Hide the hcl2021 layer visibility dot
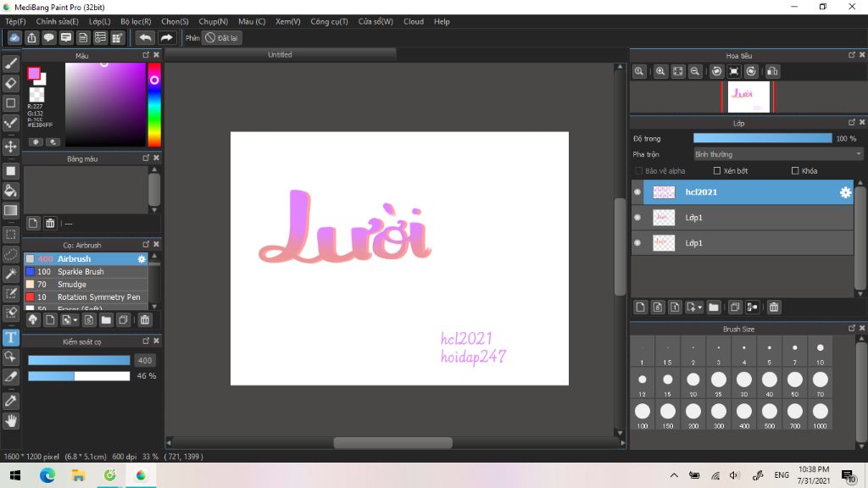The image size is (868, 488). (637, 192)
